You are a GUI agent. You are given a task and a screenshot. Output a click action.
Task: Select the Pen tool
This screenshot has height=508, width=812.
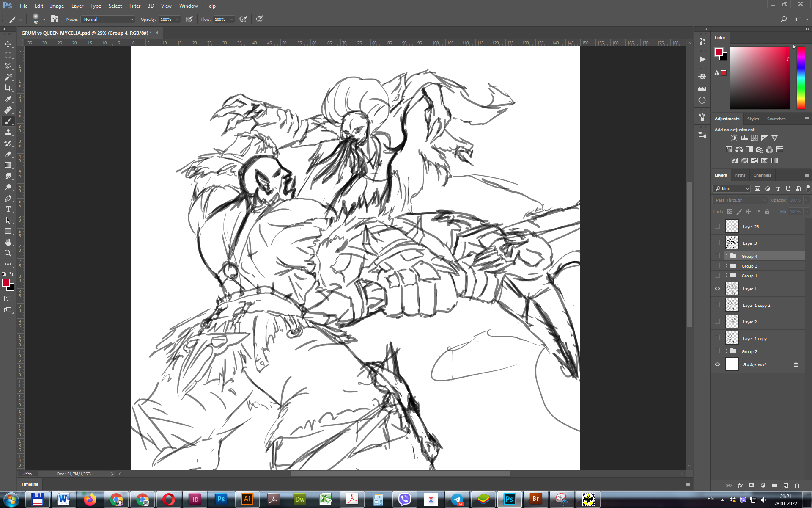click(8, 198)
